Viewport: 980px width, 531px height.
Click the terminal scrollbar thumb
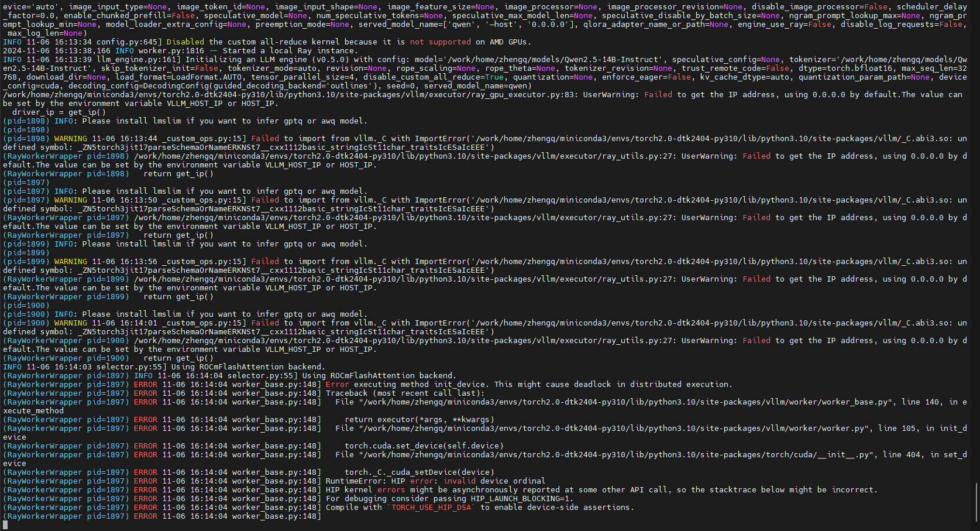pyautogui.click(x=976, y=502)
